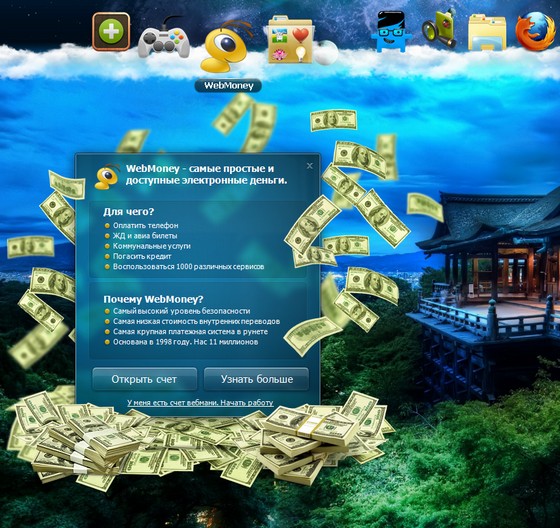Open the folder with heart and lightbulb
560x528 pixels.
(290, 40)
